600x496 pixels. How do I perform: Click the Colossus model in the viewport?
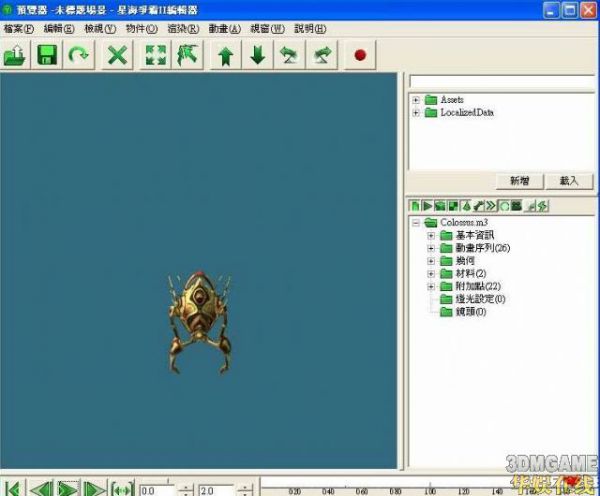(x=199, y=321)
